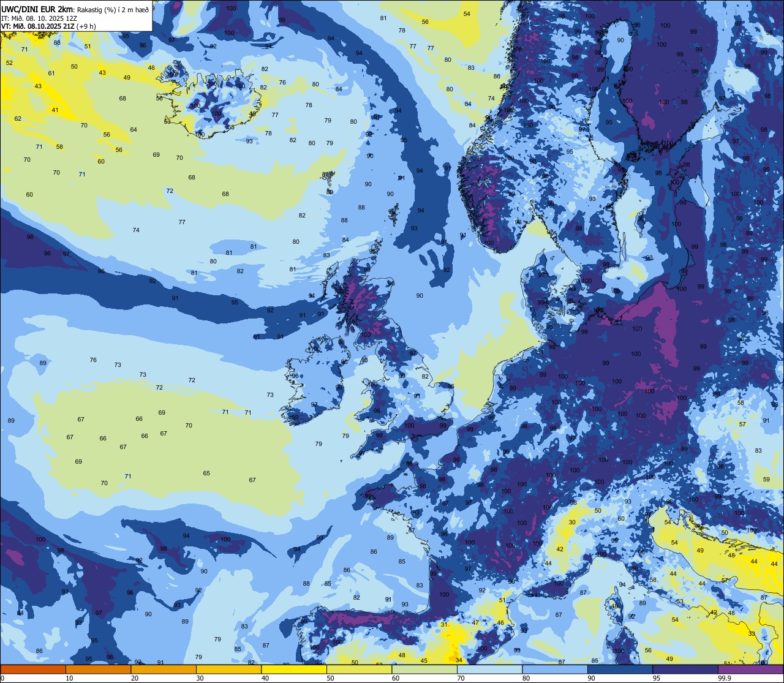Click the '0' label at legend start
The width and height of the screenshot is (784, 683).
2,678
